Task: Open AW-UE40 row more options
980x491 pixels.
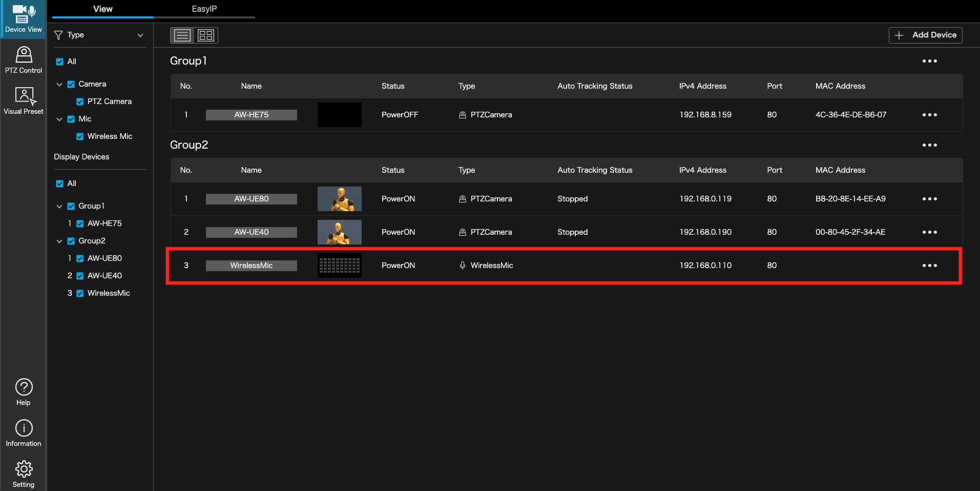Action: coord(929,232)
